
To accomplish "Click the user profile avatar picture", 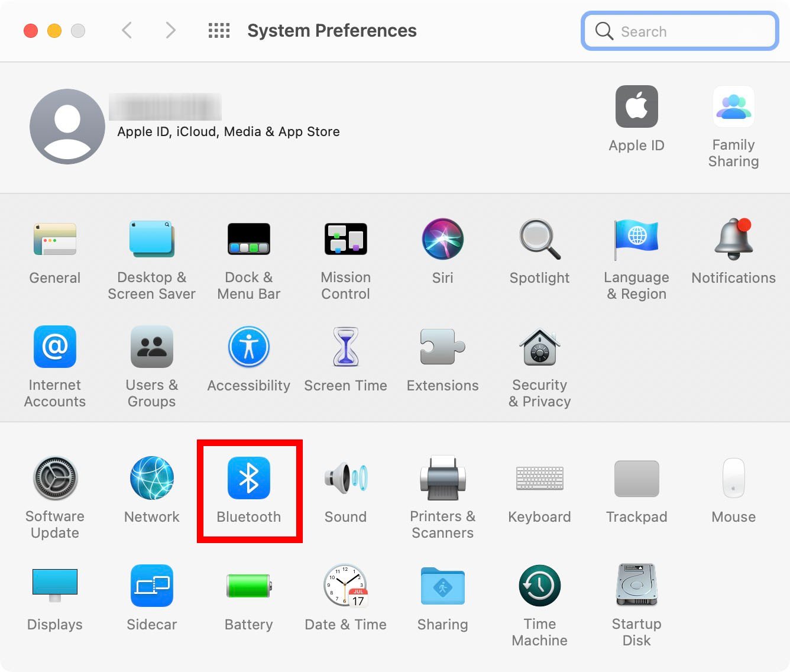I will [67, 127].
